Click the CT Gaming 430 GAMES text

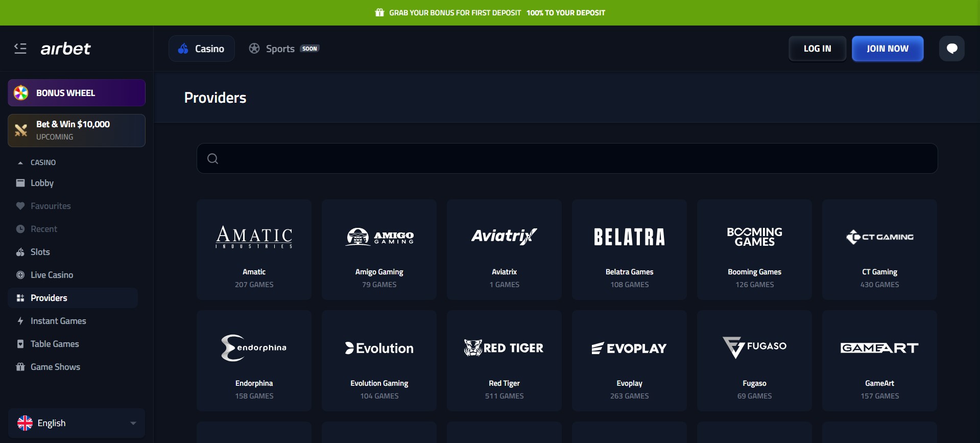pos(880,285)
